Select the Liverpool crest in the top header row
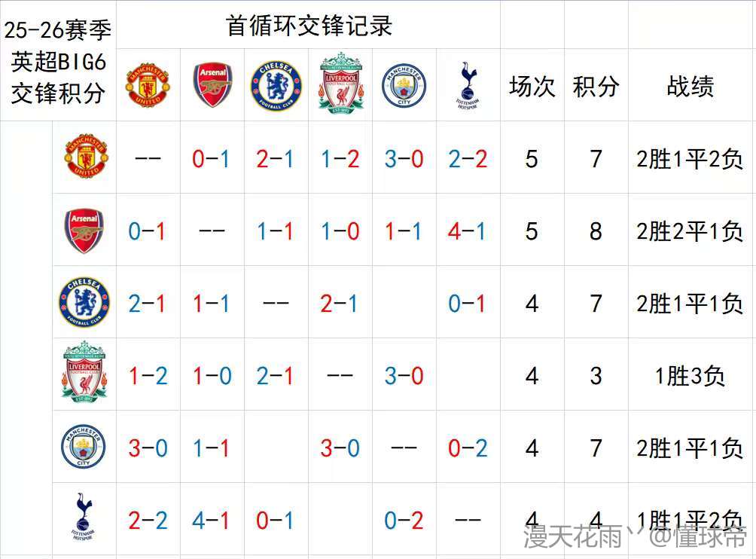The height and width of the screenshot is (559, 756). coord(341,84)
